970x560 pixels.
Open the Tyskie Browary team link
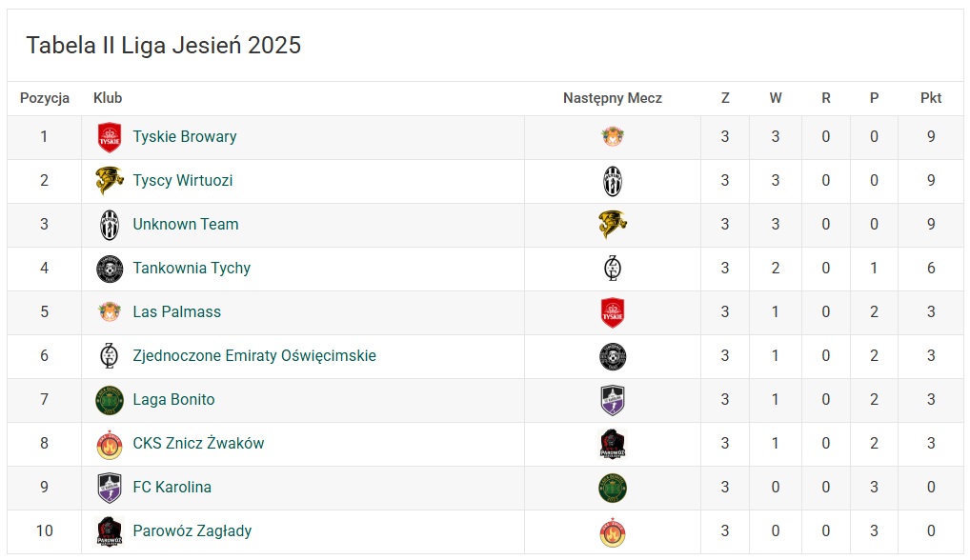tap(185, 137)
